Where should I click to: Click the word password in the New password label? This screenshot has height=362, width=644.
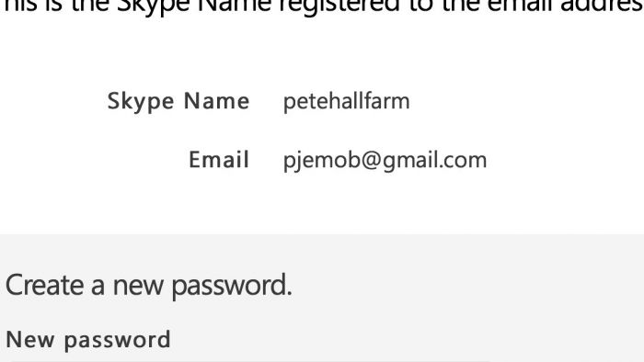[118, 341]
